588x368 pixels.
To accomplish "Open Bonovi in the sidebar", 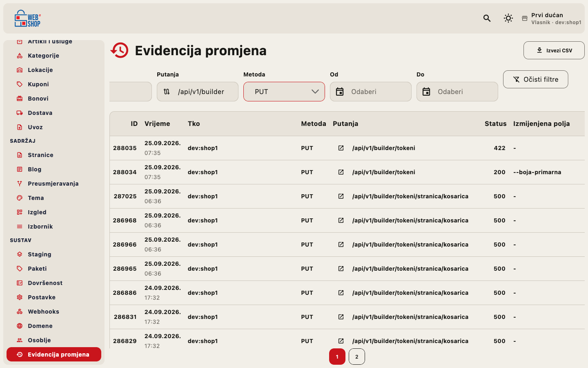I will point(54,99).
